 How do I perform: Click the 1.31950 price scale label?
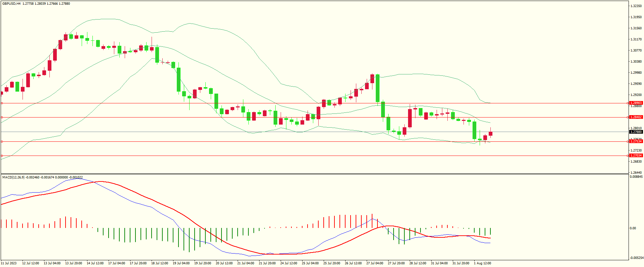(636, 17)
